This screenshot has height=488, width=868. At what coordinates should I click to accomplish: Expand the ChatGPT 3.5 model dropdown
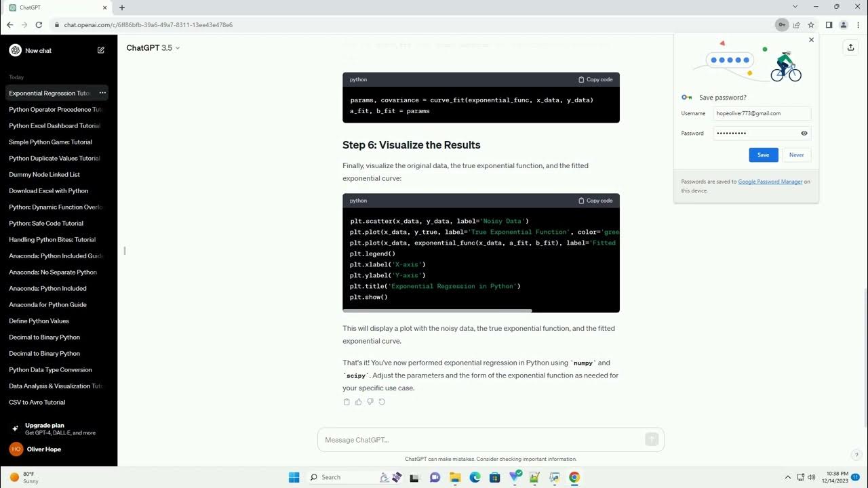click(x=153, y=48)
